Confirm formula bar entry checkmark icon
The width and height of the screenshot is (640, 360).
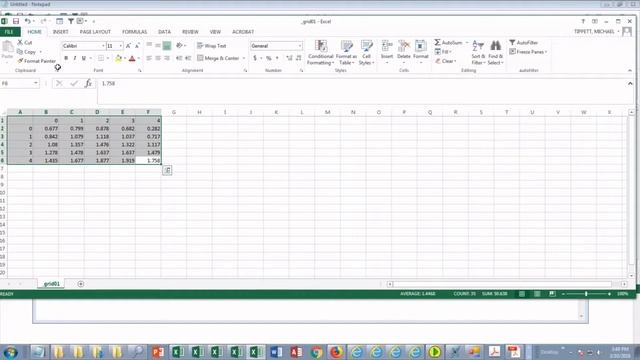(74, 83)
